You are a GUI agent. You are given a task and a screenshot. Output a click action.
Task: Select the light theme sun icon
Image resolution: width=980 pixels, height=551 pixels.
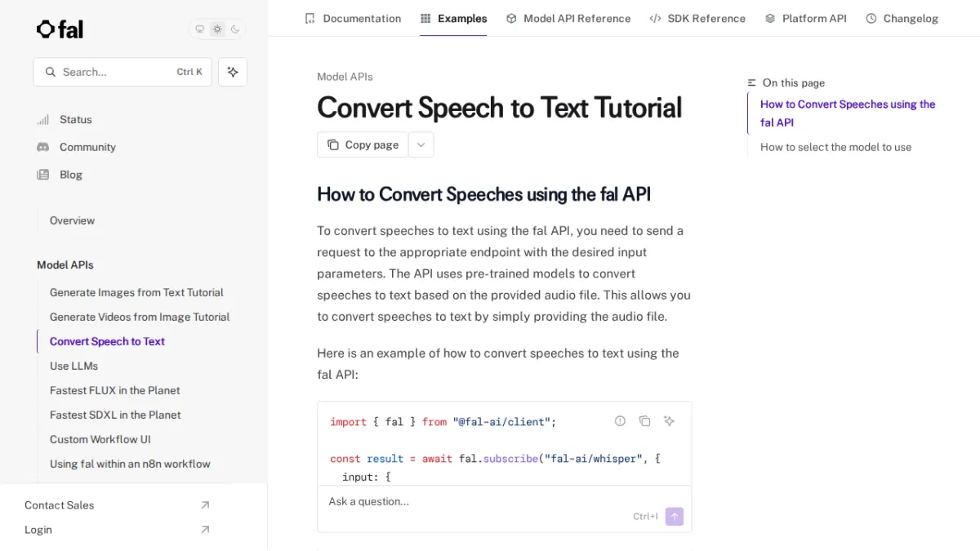[217, 29]
